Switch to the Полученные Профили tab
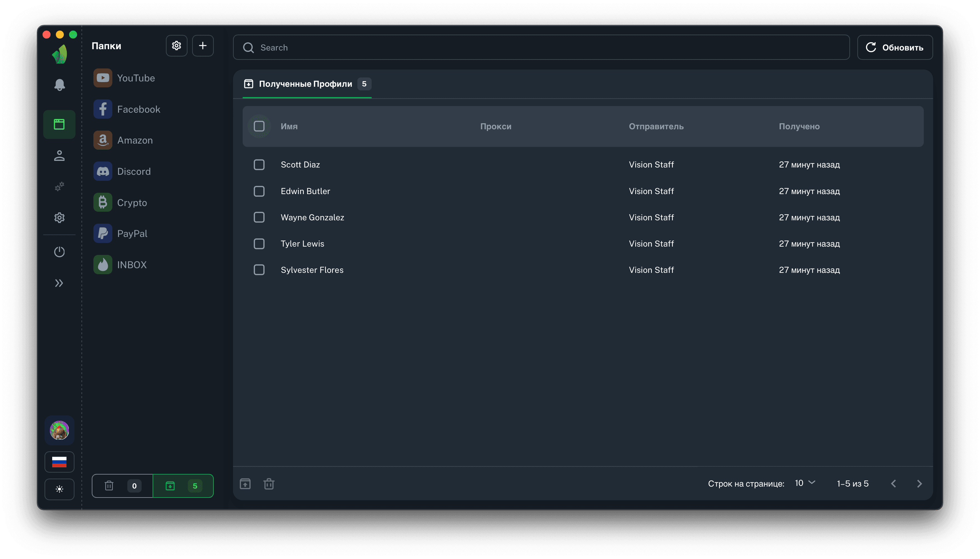This screenshot has height=559, width=980. (x=306, y=84)
